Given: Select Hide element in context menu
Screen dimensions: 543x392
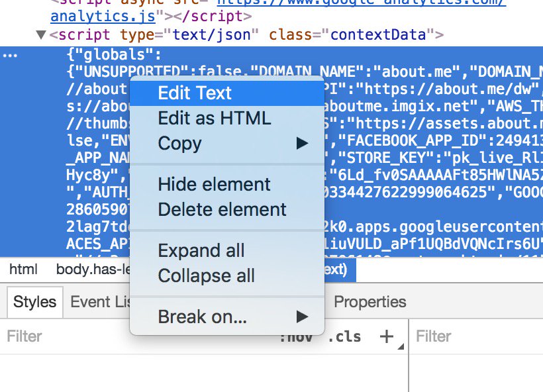Looking at the screenshot, I should [227, 184].
